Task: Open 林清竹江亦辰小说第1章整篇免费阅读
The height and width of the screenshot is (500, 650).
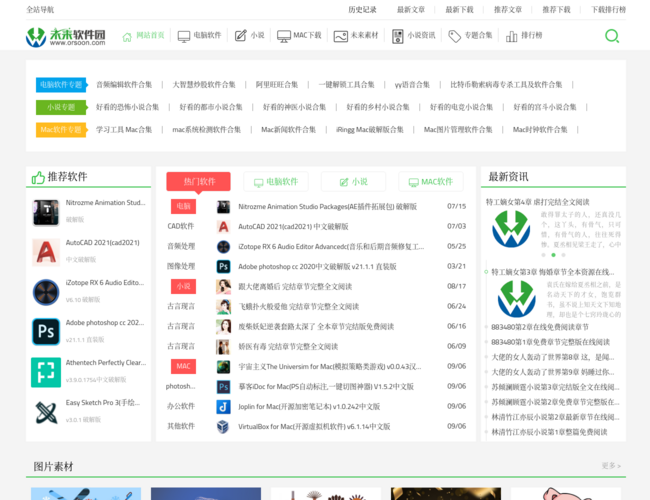Action: point(549,432)
